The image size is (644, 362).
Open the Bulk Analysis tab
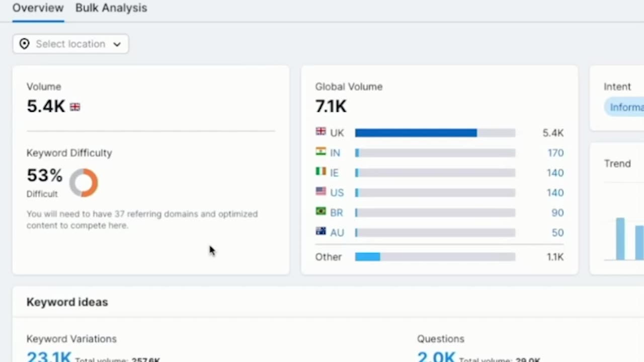coord(111,8)
